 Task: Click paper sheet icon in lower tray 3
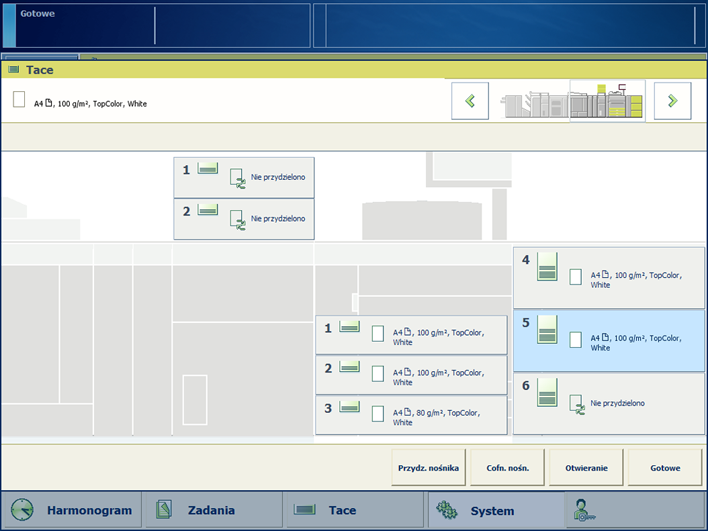pyautogui.click(x=378, y=414)
